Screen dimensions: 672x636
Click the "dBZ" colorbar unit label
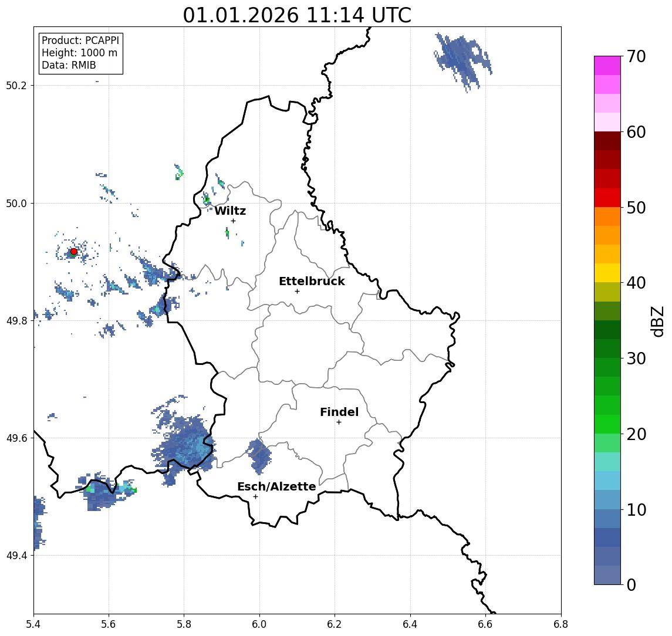[657, 322]
